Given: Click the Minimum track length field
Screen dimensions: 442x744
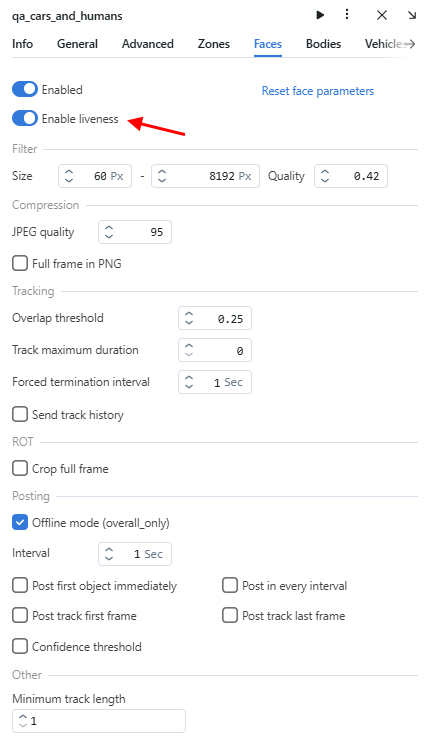Looking at the screenshot, I should click(99, 721).
